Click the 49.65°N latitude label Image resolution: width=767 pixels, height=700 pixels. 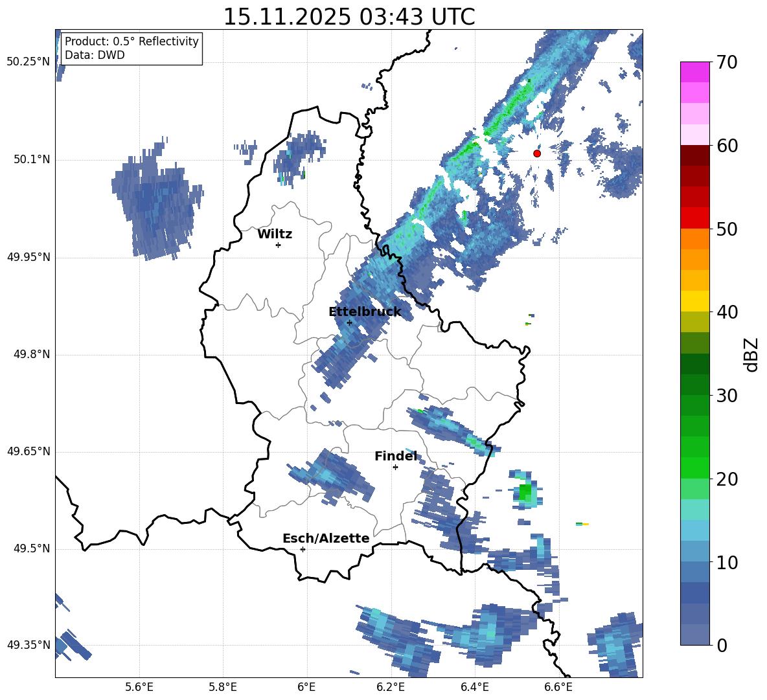click(29, 451)
